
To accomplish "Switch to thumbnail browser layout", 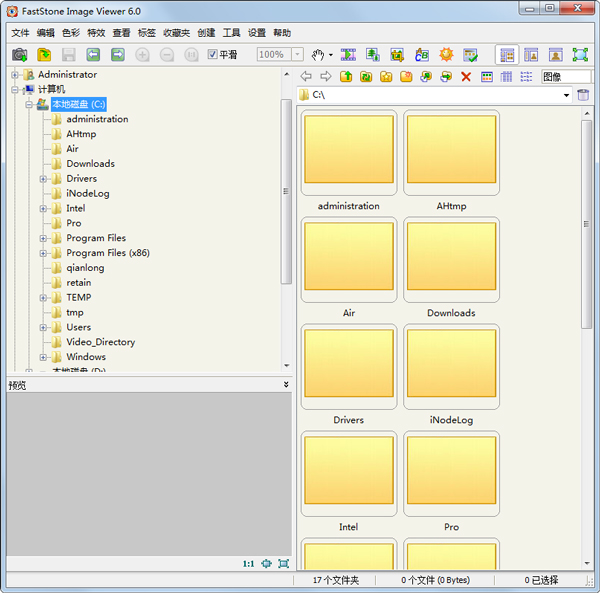I will click(507, 55).
